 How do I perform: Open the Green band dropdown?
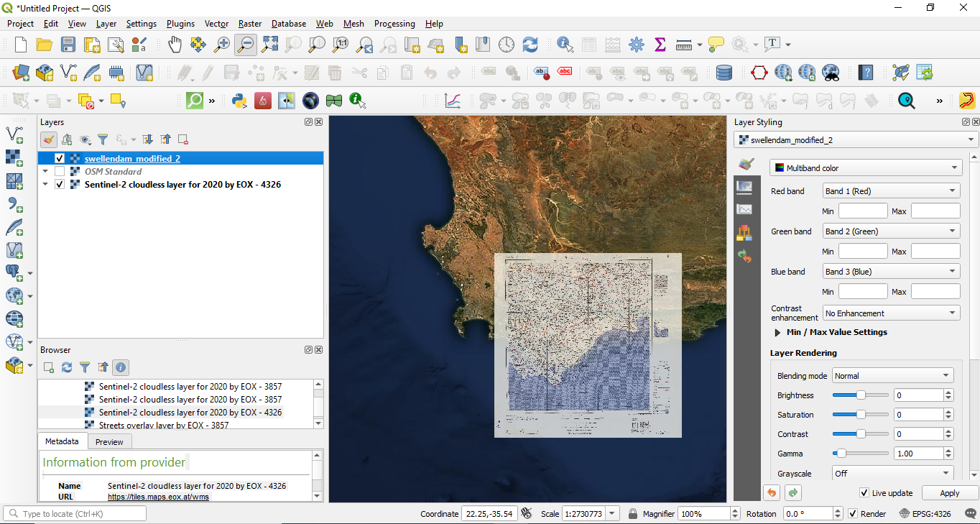click(x=891, y=231)
